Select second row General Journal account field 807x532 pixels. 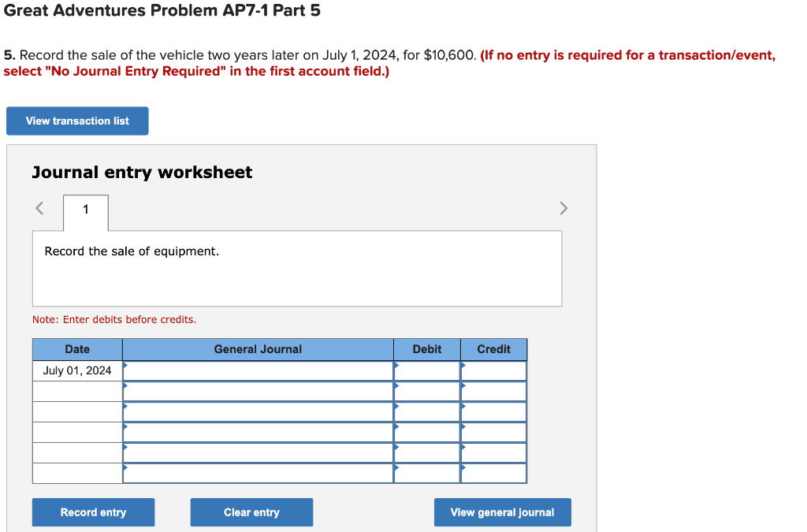tap(258, 392)
